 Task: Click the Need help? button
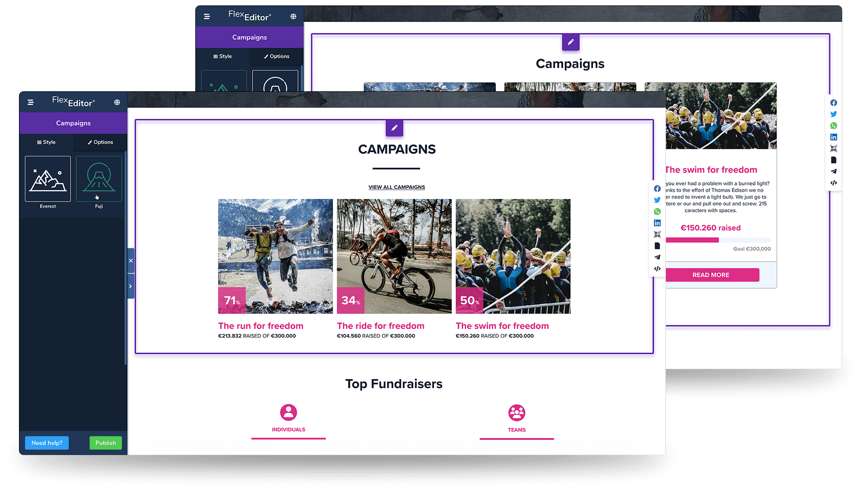(47, 443)
